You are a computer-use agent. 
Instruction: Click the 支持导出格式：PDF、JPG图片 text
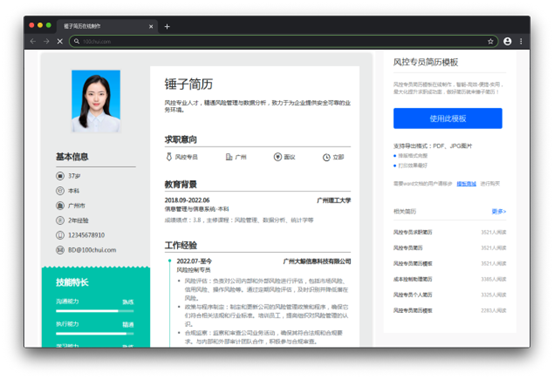coord(432,146)
